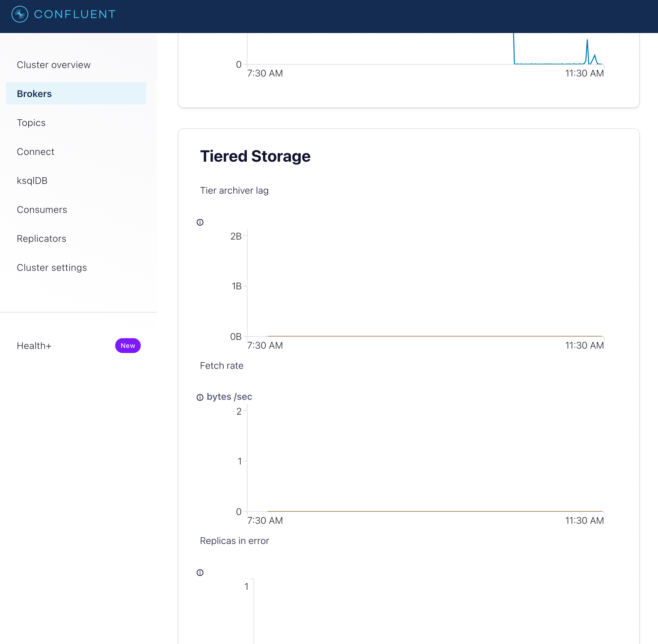Click the Fetch rate chart line
This screenshot has width=658, height=644.
point(434,511)
